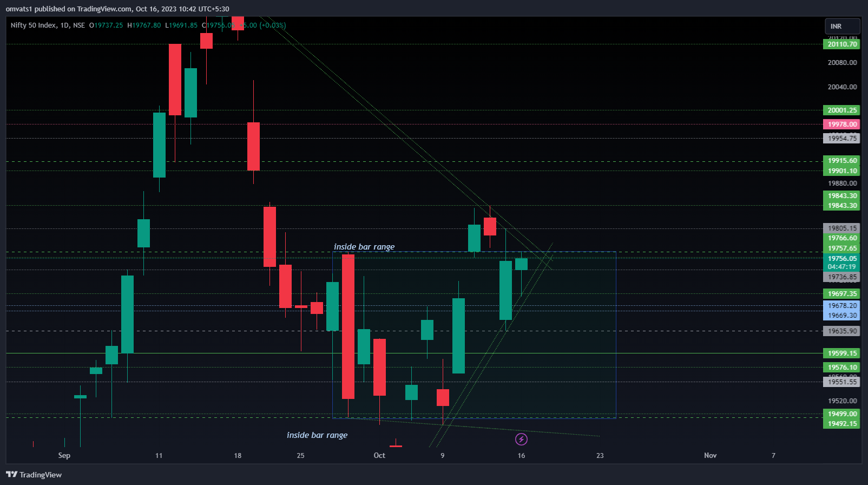Click the 19766.60 price label
The image size is (868, 485).
pyautogui.click(x=841, y=238)
